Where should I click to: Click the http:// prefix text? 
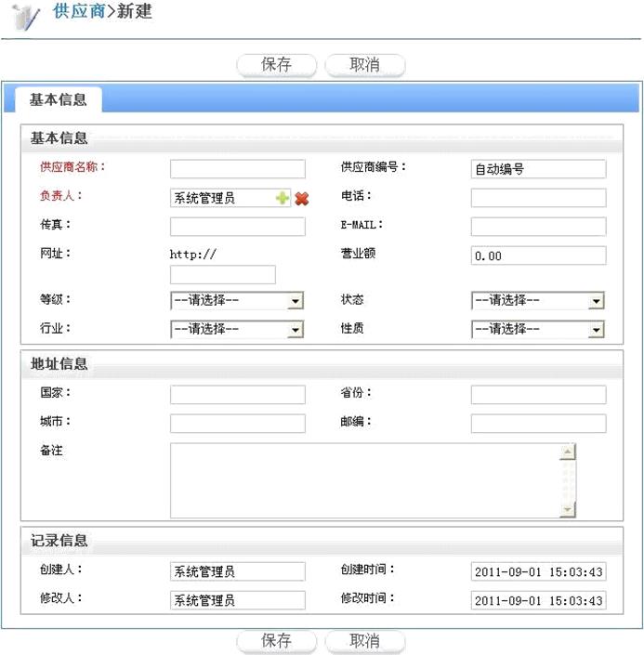click(x=193, y=254)
